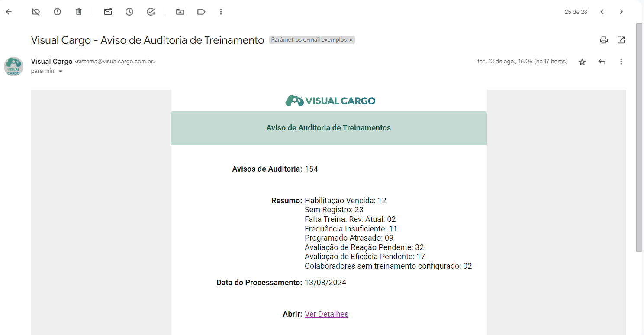Image resolution: width=644 pixels, height=335 pixels.
Task: Click the Visual Cargo logo in email body
Action: coord(330,101)
